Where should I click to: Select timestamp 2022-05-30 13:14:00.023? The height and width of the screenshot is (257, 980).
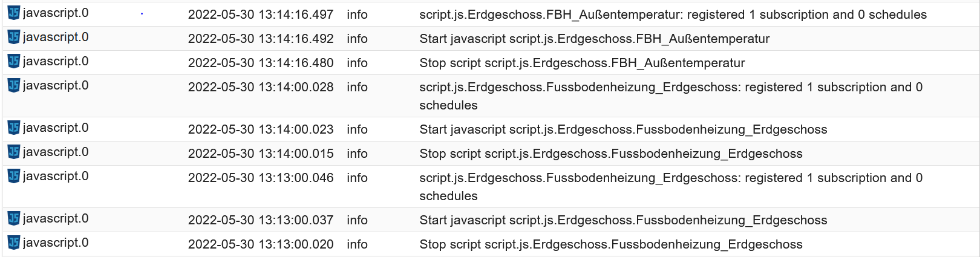(261, 129)
